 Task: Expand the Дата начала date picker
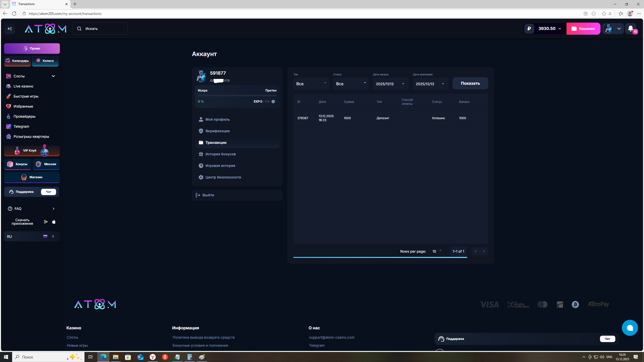(x=390, y=84)
